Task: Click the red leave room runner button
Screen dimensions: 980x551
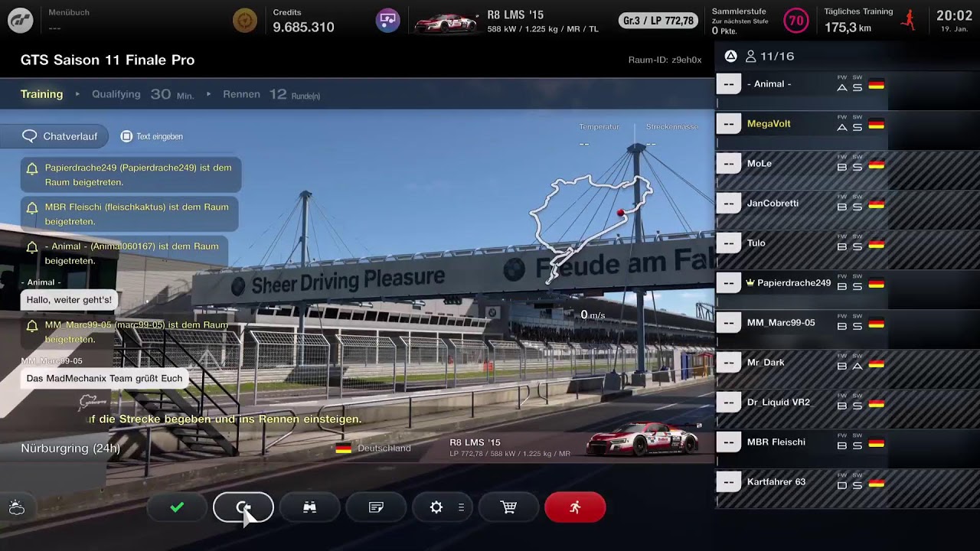Action: (x=575, y=507)
